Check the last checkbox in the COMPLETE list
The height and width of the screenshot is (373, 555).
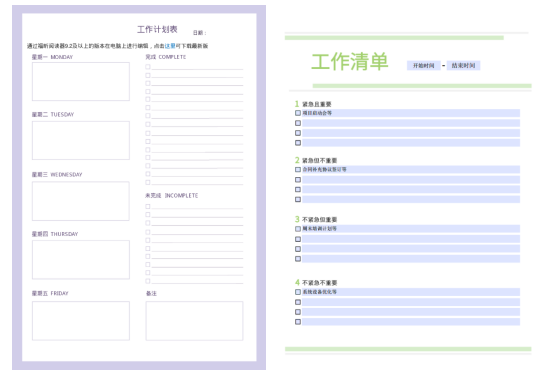pos(148,182)
